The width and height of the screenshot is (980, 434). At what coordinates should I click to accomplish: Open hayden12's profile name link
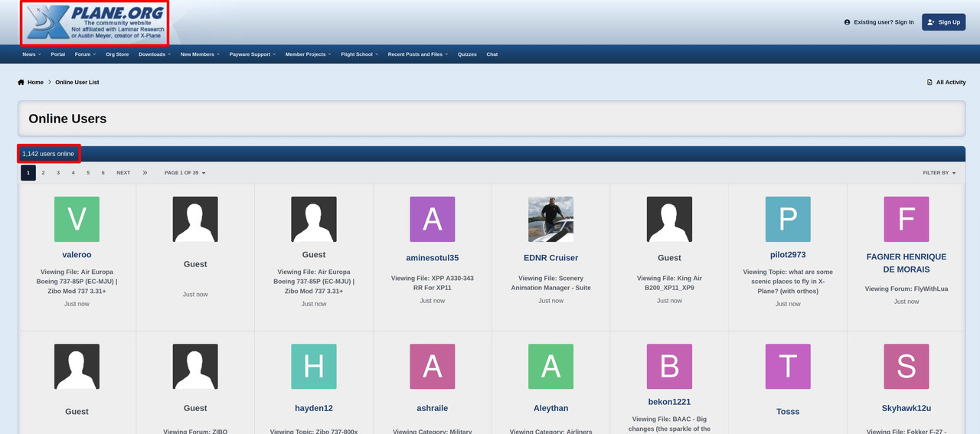tap(314, 409)
